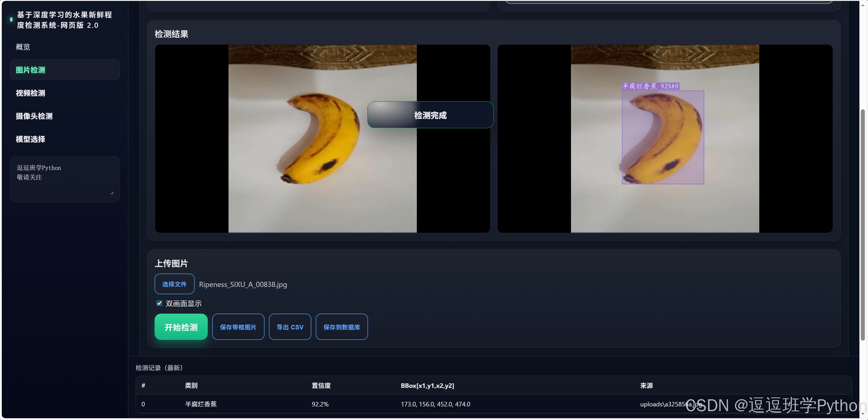Click the green status dot by title
This screenshot has width=868, height=420.
click(11, 19)
